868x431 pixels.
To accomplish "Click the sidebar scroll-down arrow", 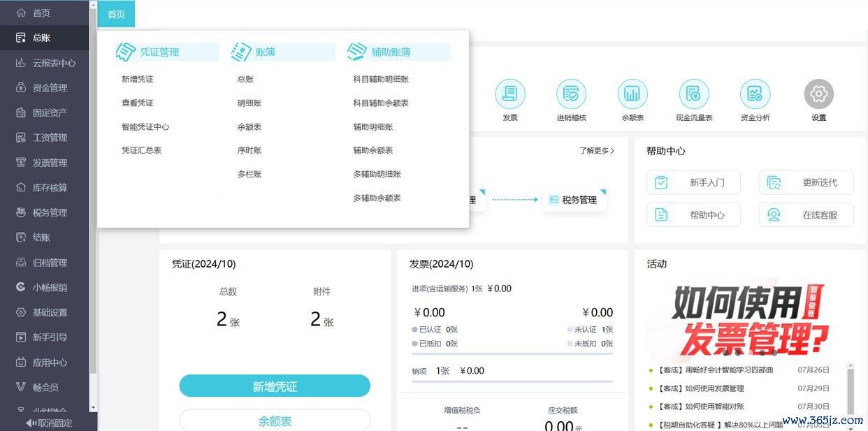I will [93, 407].
